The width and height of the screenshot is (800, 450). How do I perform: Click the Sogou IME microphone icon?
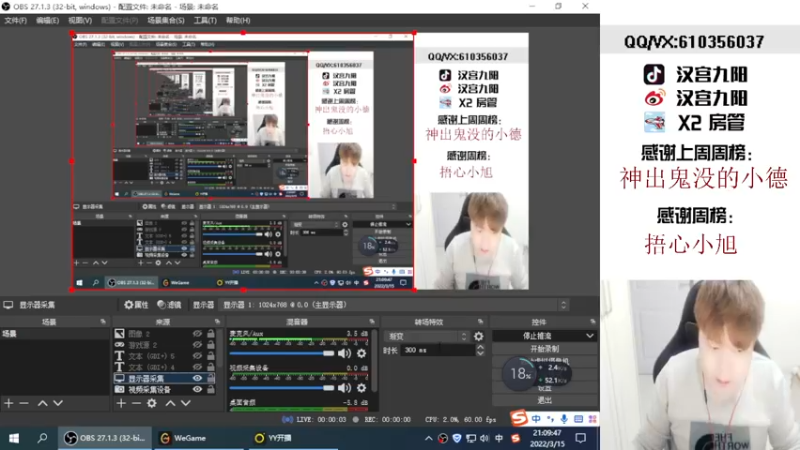[x=564, y=419]
